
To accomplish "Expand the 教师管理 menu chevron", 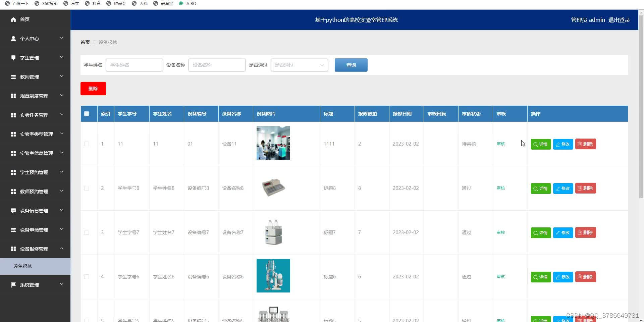I will [x=62, y=76].
